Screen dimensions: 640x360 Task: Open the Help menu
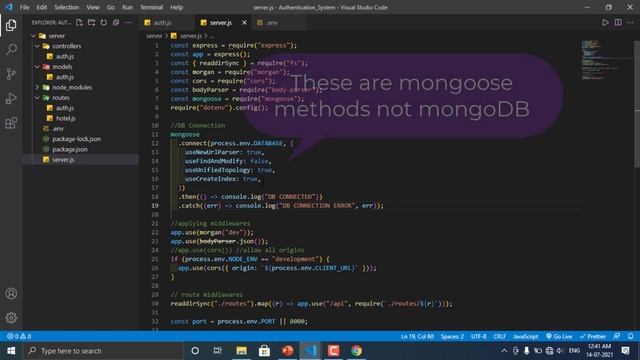tap(176, 7)
